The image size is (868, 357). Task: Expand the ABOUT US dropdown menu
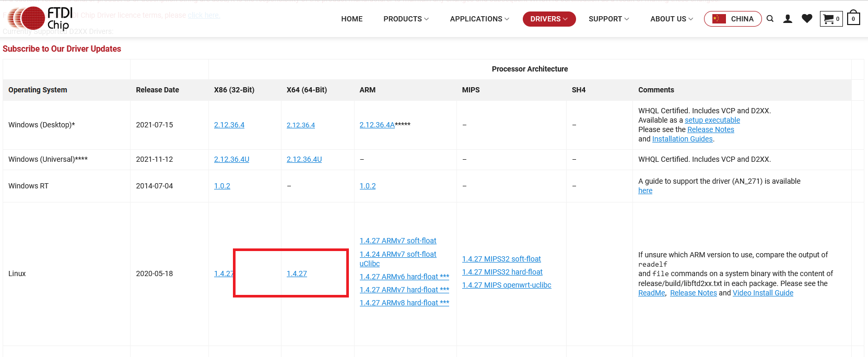pos(672,19)
